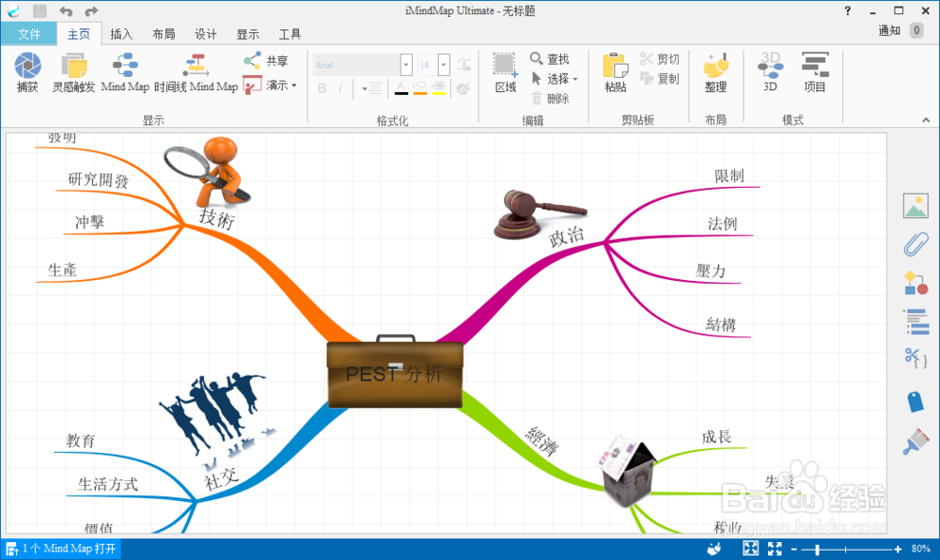
Task: Open the paintbrush styles panel
Action: click(x=916, y=442)
